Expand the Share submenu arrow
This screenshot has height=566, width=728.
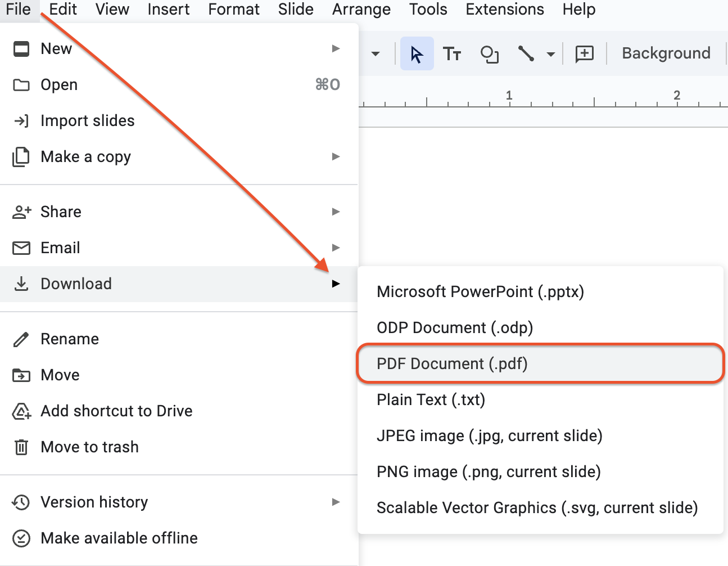point(336,212)
